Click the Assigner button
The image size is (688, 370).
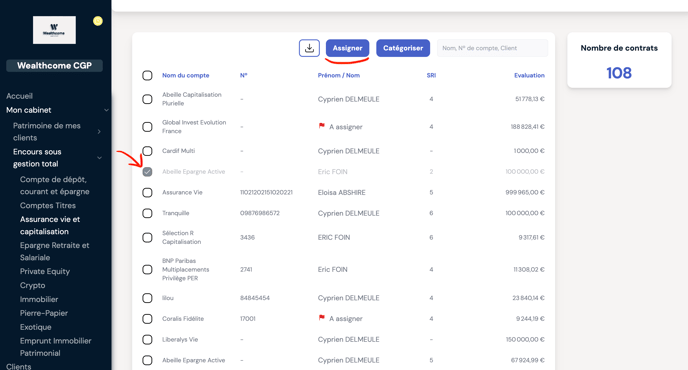coord(348,48)
